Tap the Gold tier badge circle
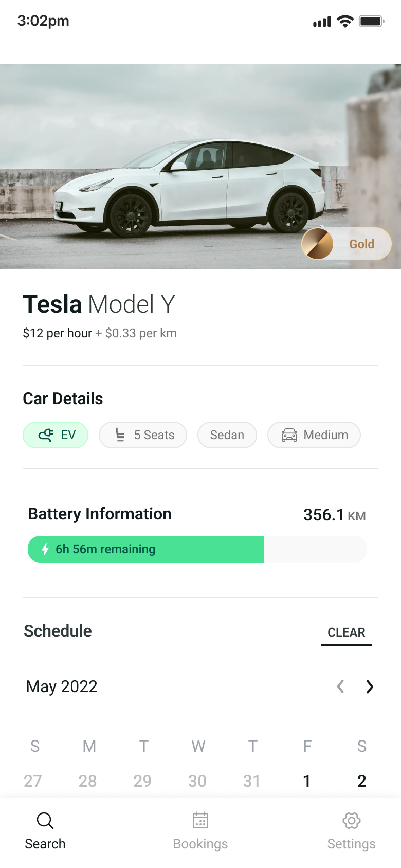This screenshot has height=868, width=401. click(318, 244)
